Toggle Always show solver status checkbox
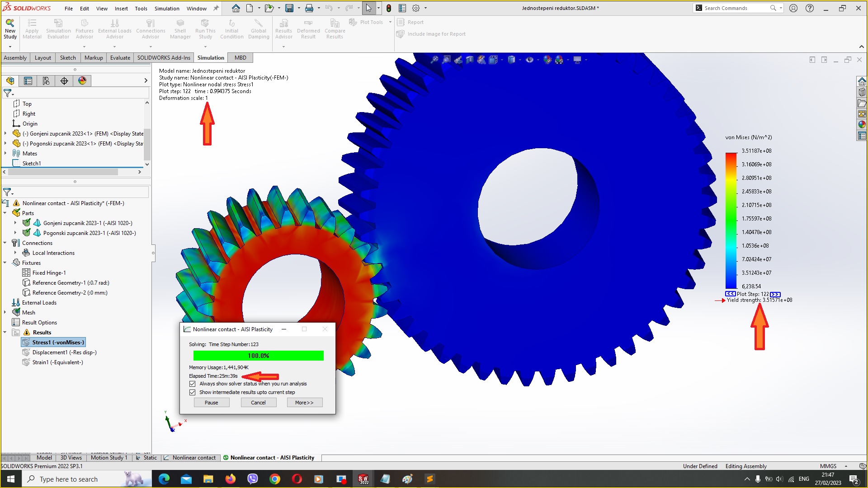The image size is (868, 488). pos(193,384)
